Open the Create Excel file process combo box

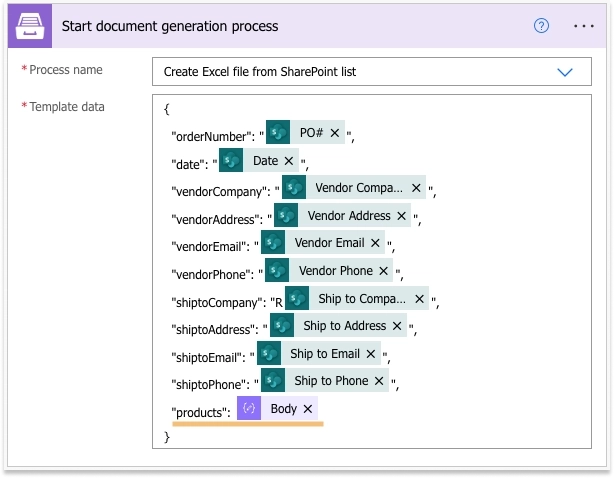point(372,72)
